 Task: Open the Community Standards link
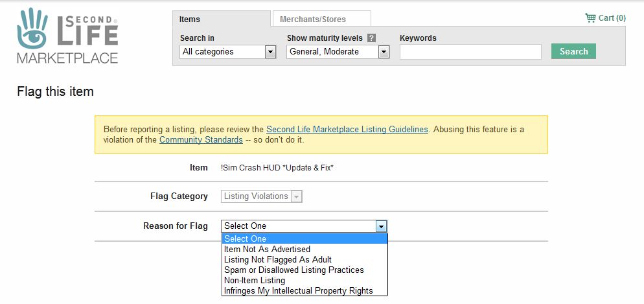(x=201, y=140)
